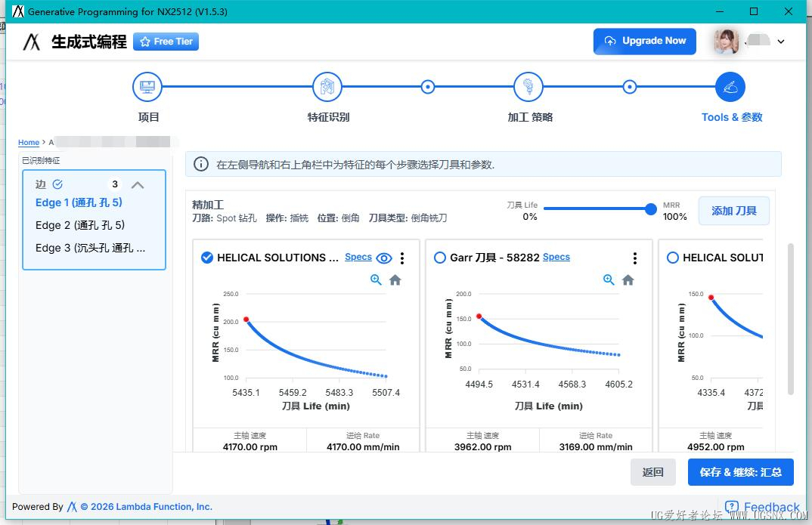Click the Lambda logo next to 生成式编程
Screen dimensions: 812x525
(32, 42)
